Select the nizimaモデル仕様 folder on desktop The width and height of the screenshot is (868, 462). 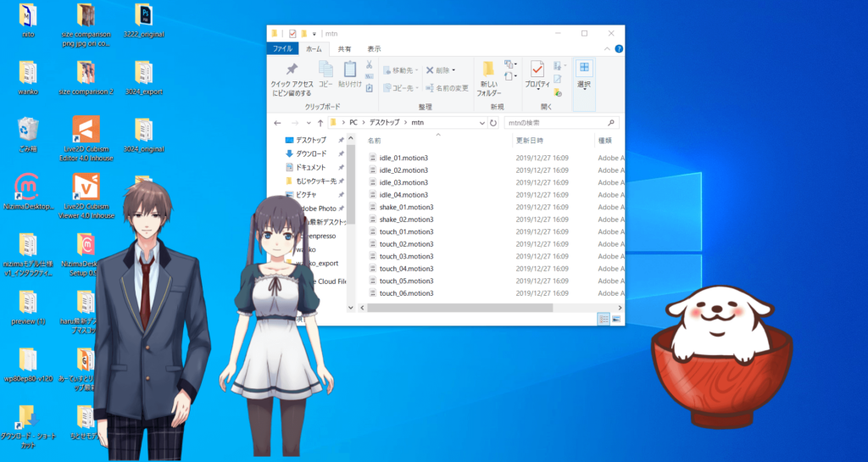coord(28,254)
